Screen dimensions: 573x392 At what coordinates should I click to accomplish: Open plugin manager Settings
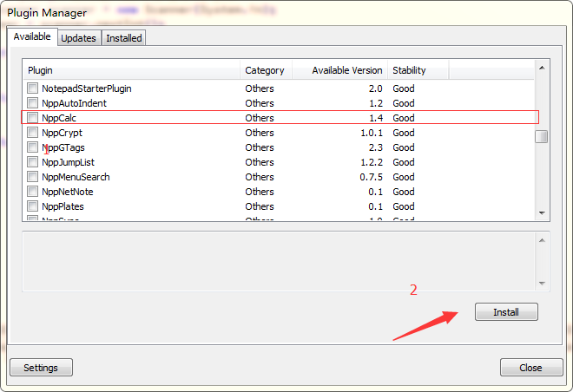(41, 368)
